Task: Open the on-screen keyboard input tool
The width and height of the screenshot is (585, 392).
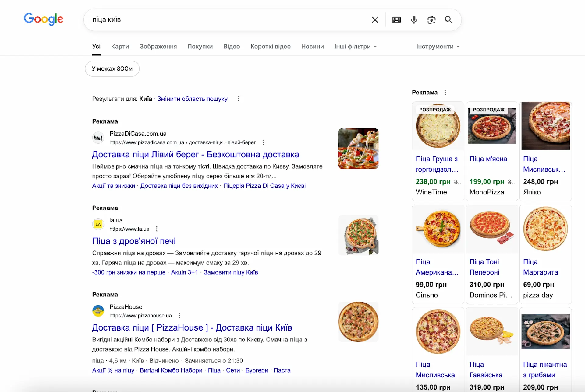Action: click(396, 20)
